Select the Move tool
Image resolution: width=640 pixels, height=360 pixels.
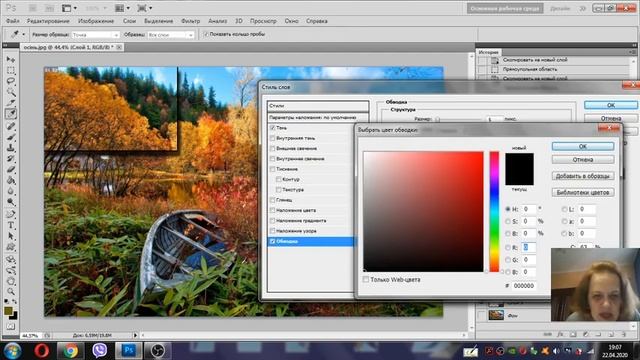11,60
